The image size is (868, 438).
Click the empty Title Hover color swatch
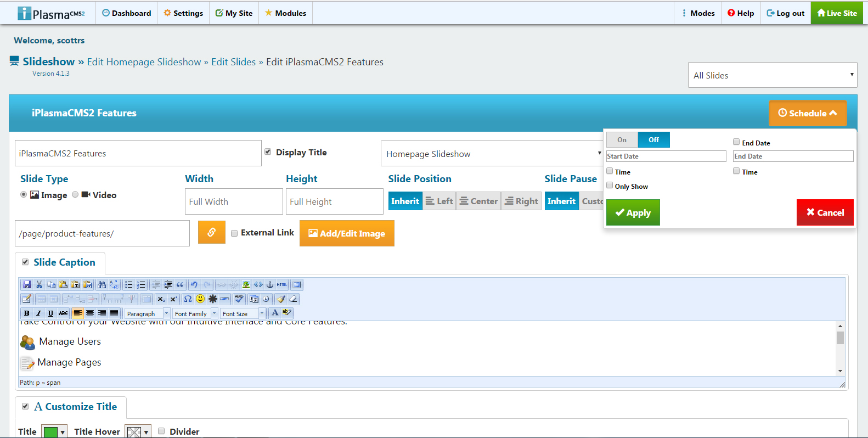tap(134, 433)
